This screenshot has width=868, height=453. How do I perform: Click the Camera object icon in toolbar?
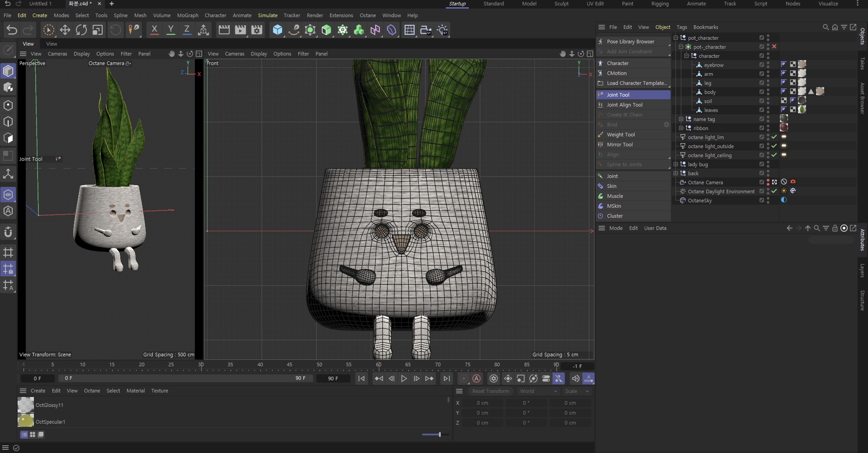click(426, 30)
